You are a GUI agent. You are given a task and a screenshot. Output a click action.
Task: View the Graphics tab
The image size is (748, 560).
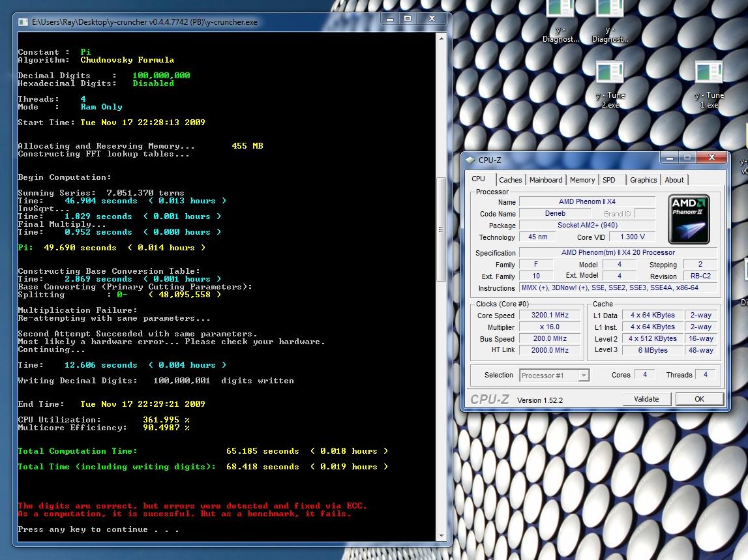(643, 180)
